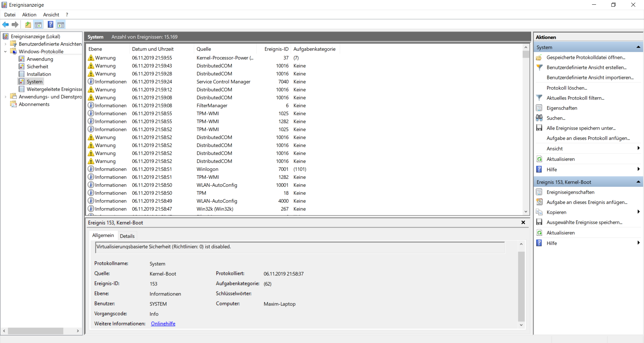Screen dimensions: 644x343
Task: Open Hilfe submenu under System actions
Action: (639, 169)
